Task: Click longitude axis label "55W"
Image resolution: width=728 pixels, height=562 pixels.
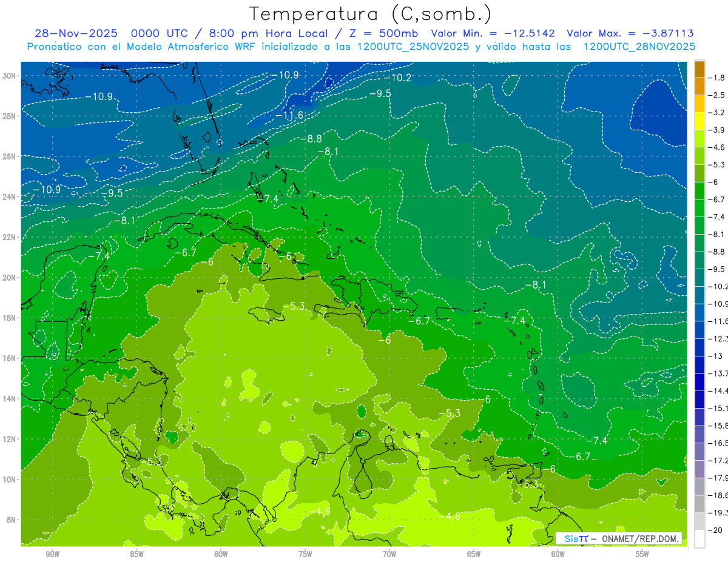Action: coord(642,554)
